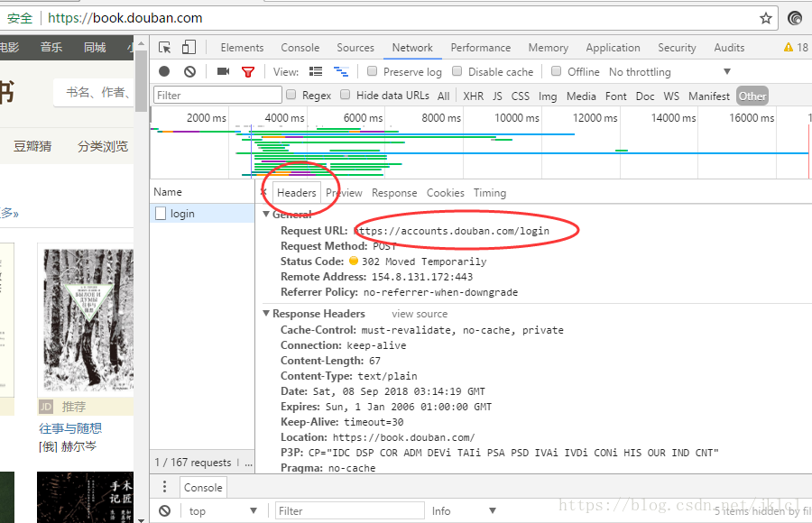The image size is (812, 523).
Task: Open console drawer menu dots
Action: click(x=165, y=487)
